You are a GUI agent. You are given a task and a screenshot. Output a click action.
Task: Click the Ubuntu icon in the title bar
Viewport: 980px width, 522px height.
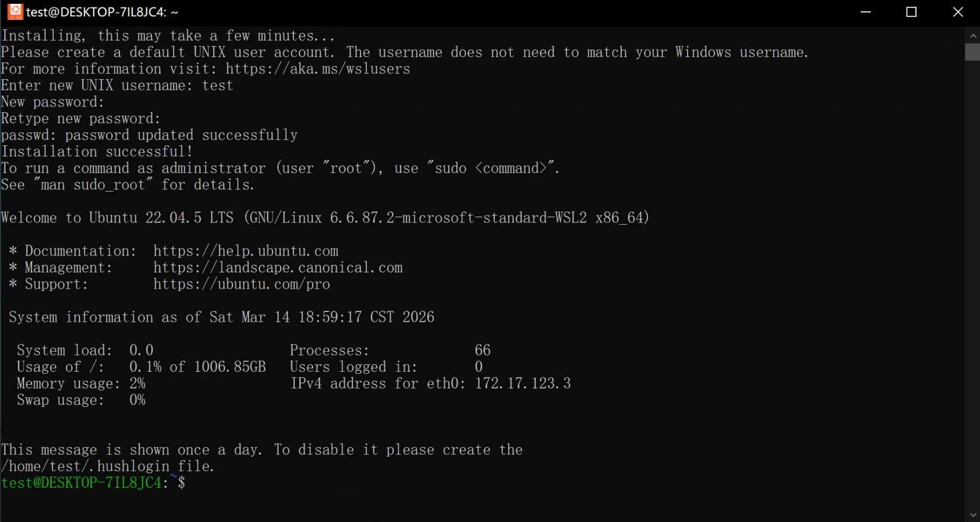pos(15,11)
